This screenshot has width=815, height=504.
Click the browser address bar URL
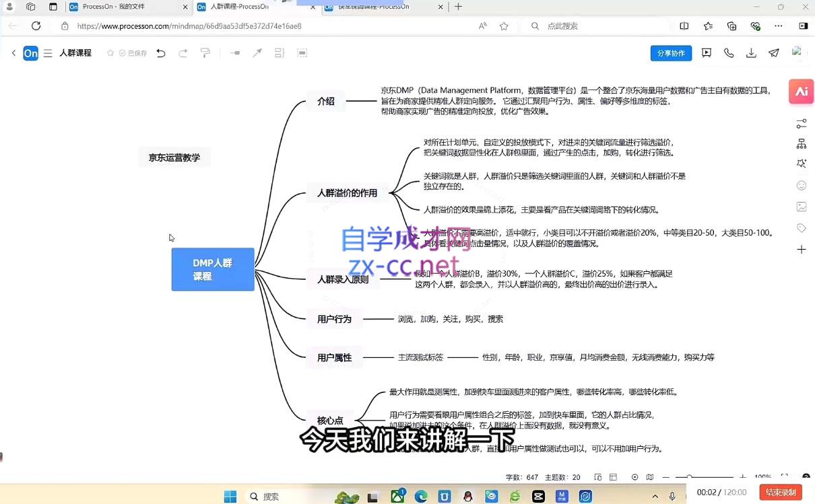click(x=189, y=26)
